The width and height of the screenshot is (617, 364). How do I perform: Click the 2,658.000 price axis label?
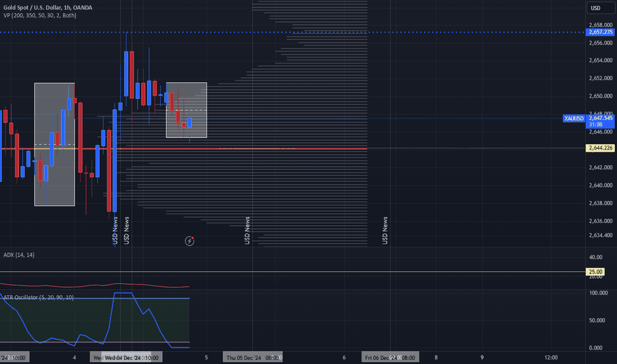[x=600, y=24]
